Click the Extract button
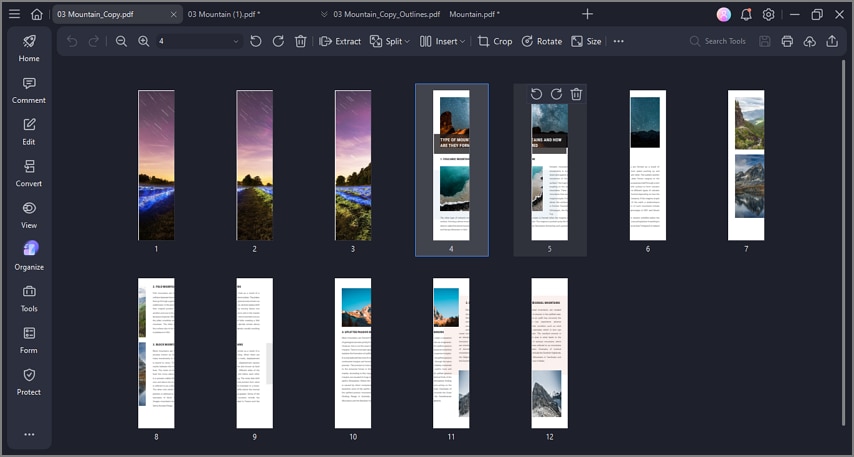 click(x=340, y=41)
